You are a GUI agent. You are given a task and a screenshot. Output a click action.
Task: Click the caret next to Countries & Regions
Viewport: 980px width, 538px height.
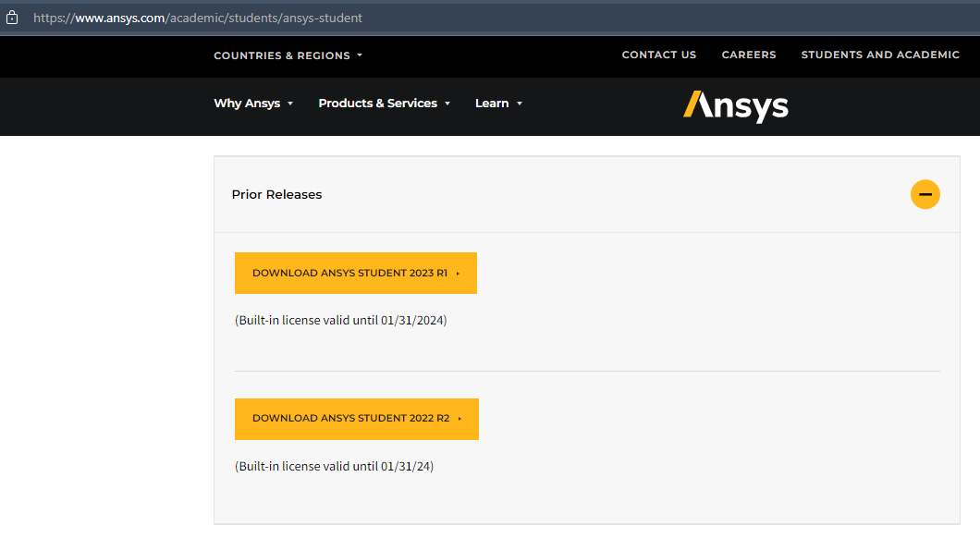360,55
